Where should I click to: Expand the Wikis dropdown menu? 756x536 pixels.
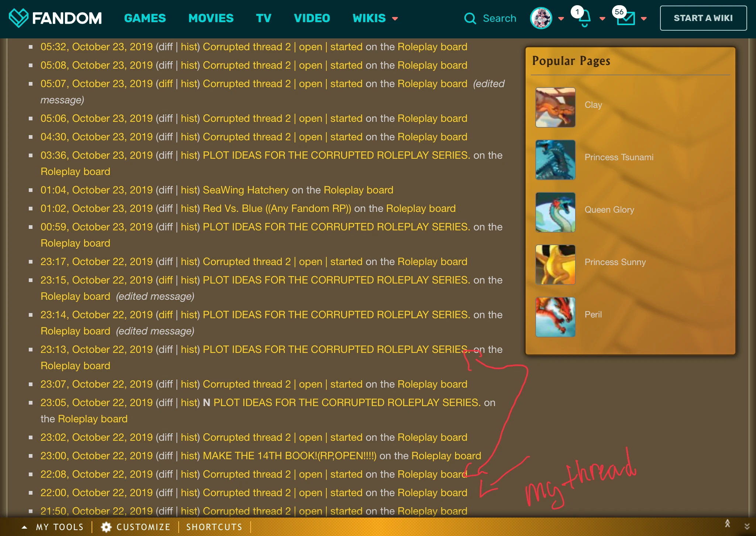(x=375, y=18)
